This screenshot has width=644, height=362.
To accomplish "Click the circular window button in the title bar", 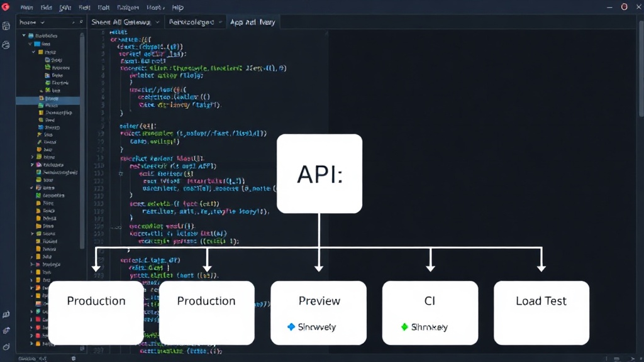I will pos(624,7).
